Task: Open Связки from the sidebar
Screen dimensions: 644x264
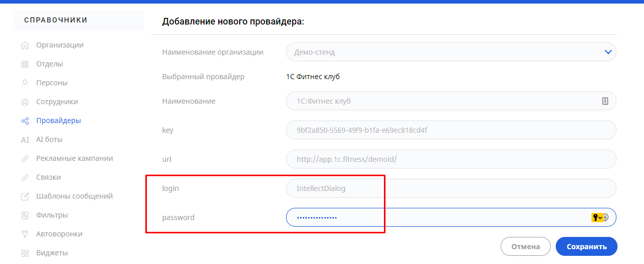Action: [48, 177]
